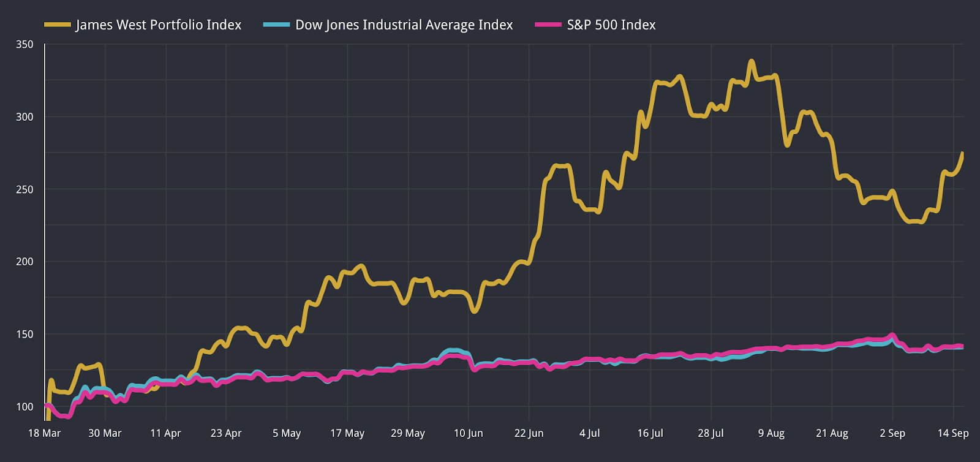
Task: Toggle the S&P 500 Index legend entry
Action: 595,25
